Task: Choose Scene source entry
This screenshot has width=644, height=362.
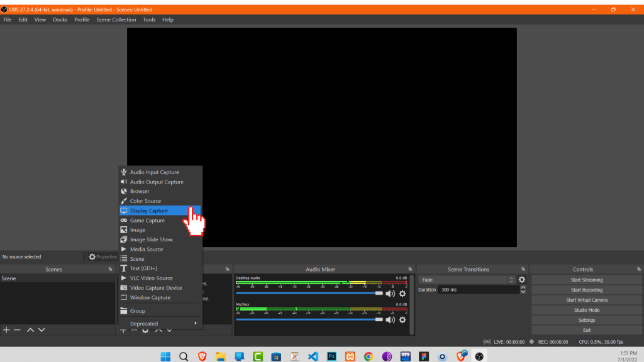Action: point(160,259)
